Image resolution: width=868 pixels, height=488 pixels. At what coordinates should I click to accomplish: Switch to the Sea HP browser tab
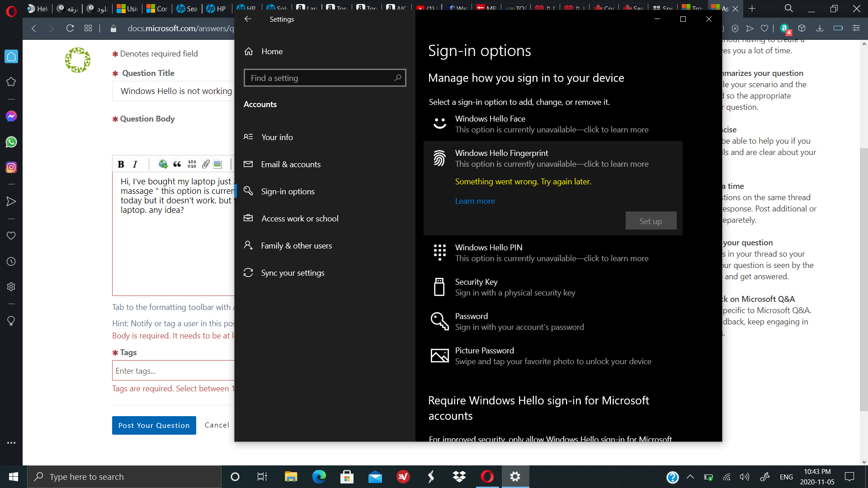pyautogui.click(x=187, y=8)
